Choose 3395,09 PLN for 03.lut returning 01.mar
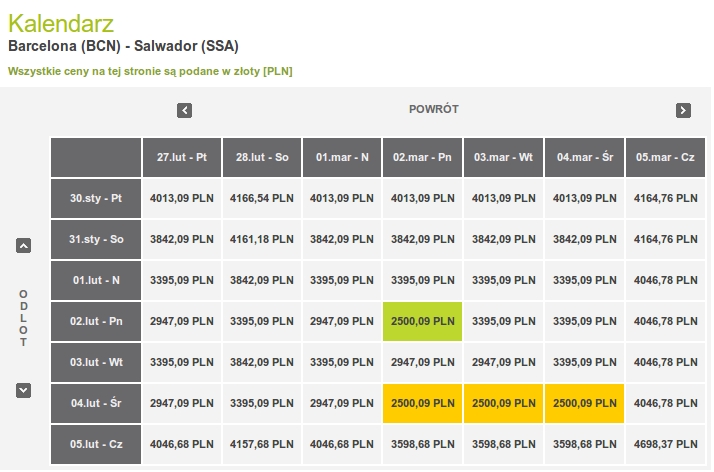The width and height of the screenshot is (714, 472). click(x=342, y=362)
